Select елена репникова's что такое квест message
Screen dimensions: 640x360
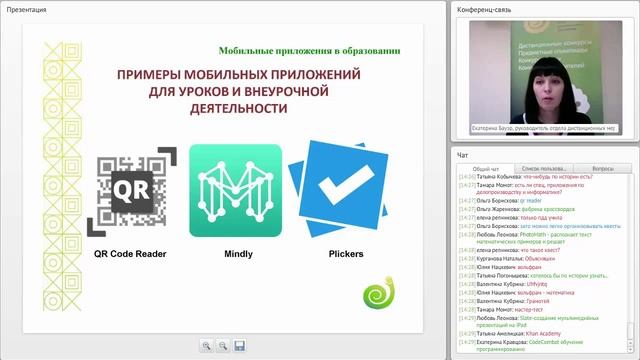click(x=509, y=250)
